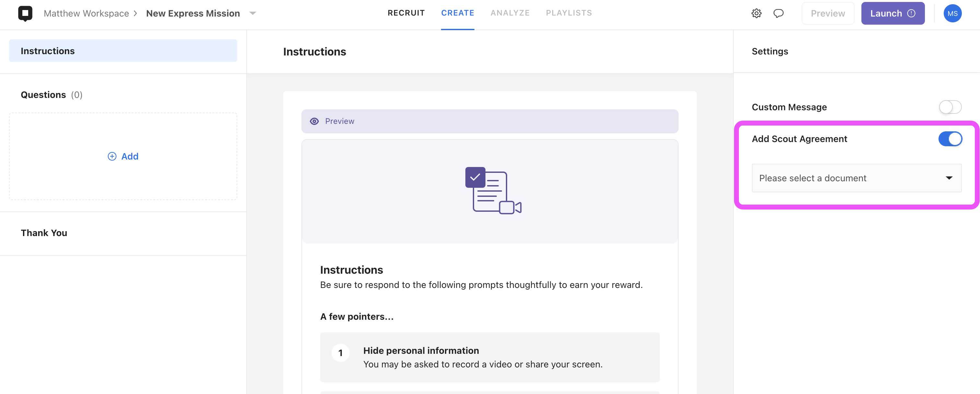Open the settings gear icon
Image resolution: width=980 pixels, height=394 pixels.
tap(756, 13)
